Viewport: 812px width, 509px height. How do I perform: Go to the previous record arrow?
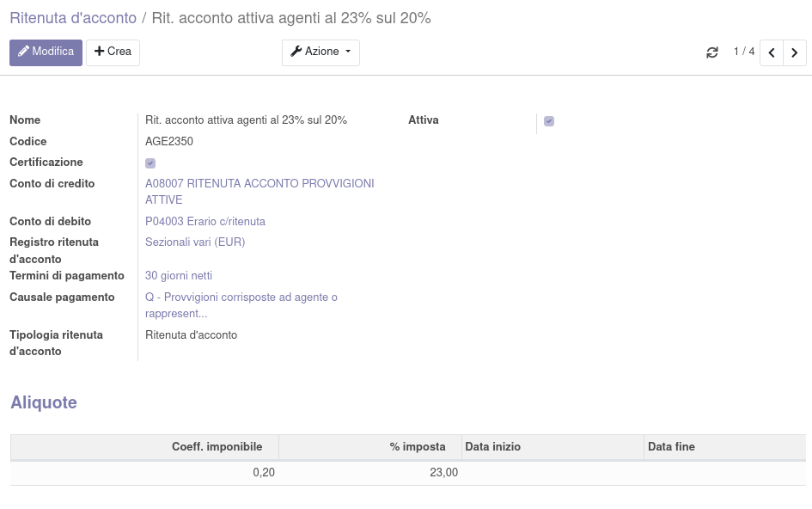click(772, 52)
